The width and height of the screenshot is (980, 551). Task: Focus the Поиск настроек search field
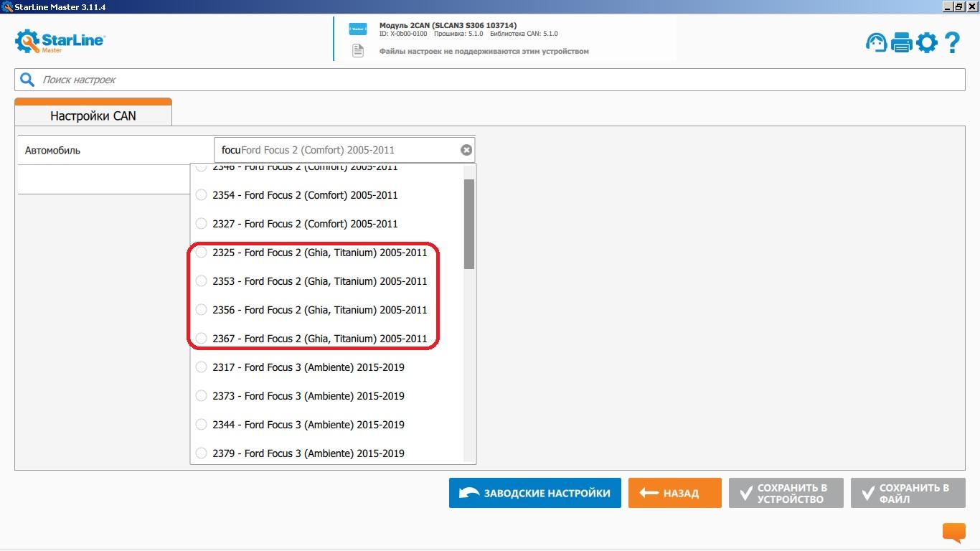(490, 80)
